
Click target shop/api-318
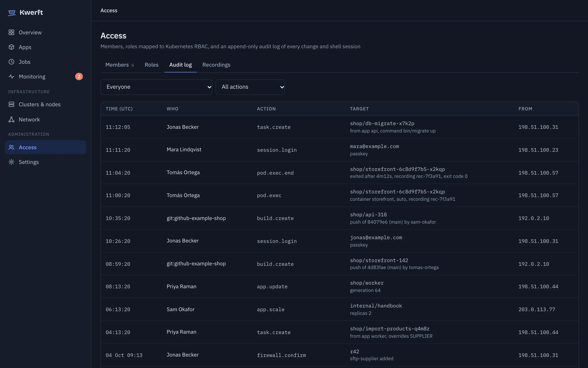click(x=368, y=215)
